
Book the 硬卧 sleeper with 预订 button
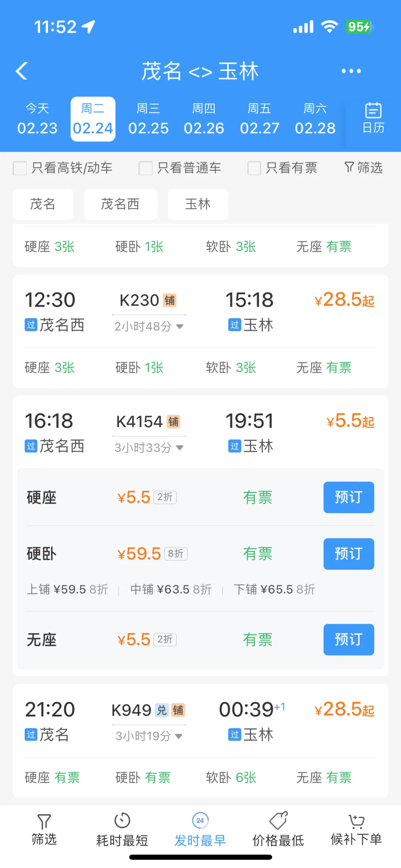349,554
